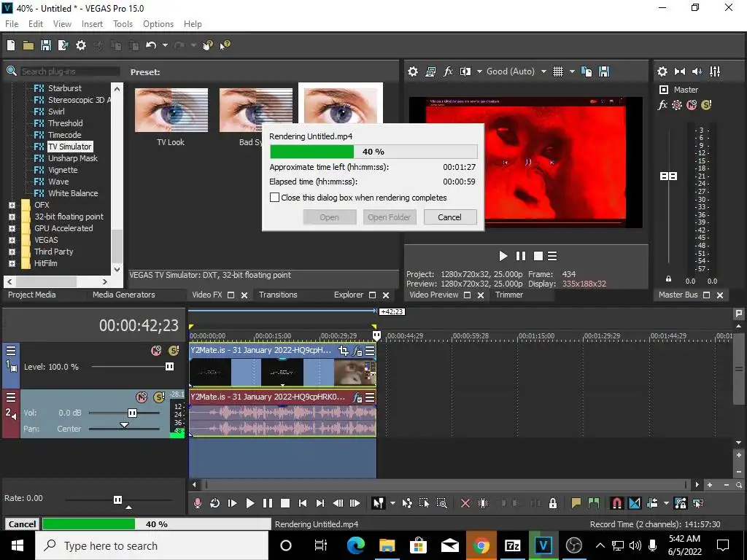Toggle Loop Playback in the transport bar
Viewport: 747px width, 560px height.
click(215, 503)
